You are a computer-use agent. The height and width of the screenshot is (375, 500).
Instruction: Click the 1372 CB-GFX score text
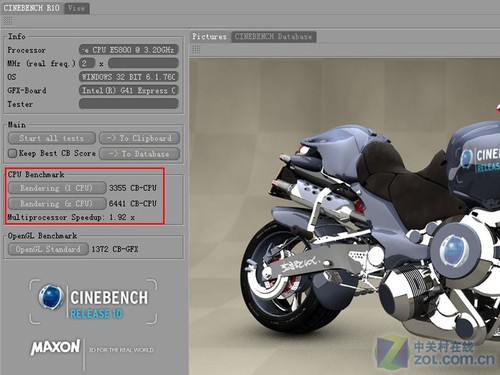pyautogui.click(x=115, y=249)
